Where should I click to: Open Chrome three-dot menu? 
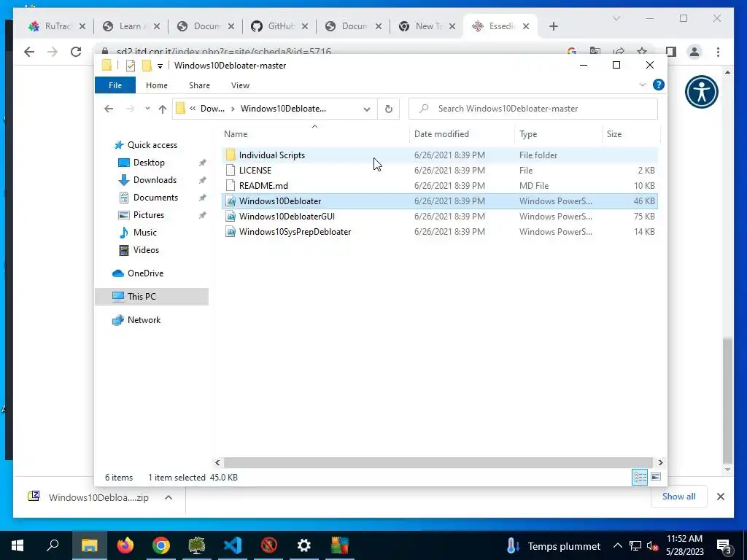pos(718,52)
